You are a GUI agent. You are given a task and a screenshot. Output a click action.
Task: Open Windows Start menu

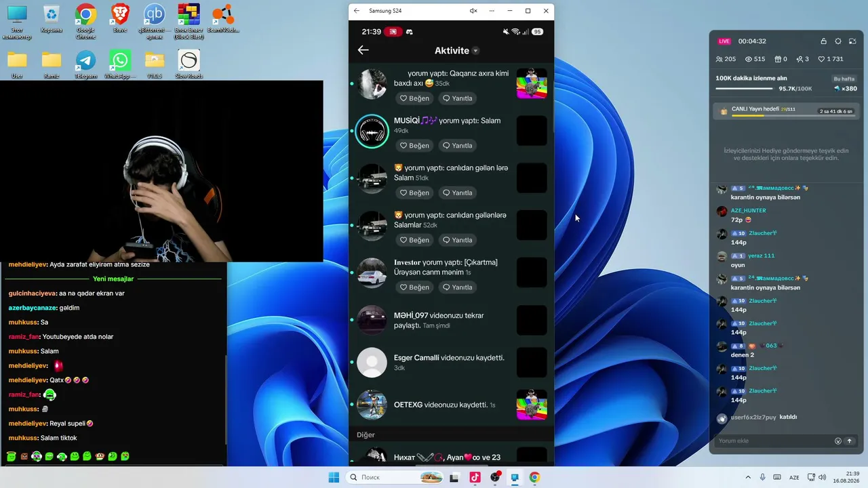pyautogui.click(x=334, y=477)
